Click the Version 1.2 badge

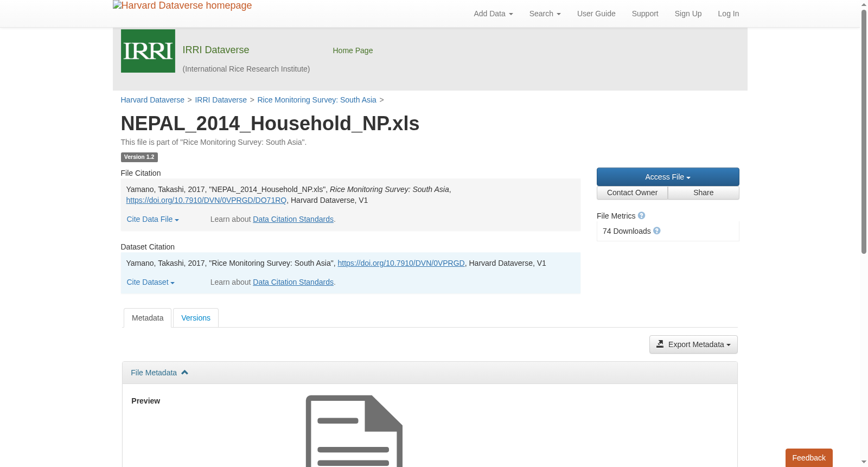(x=139, y=157)
